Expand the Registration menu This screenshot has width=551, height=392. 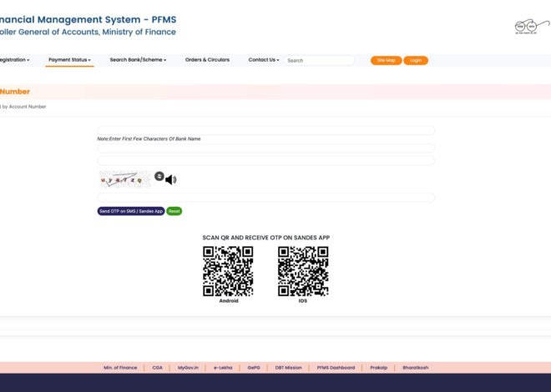pos(14,60)
